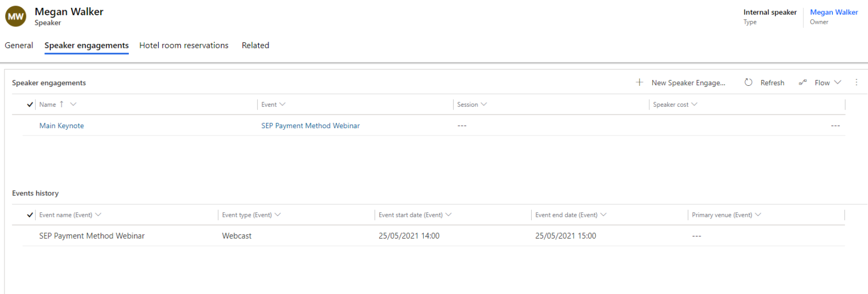The height and width of the screenshot is (294, 868).
Task: Open the Event column filter dropdown
Action: coord(283,104)
